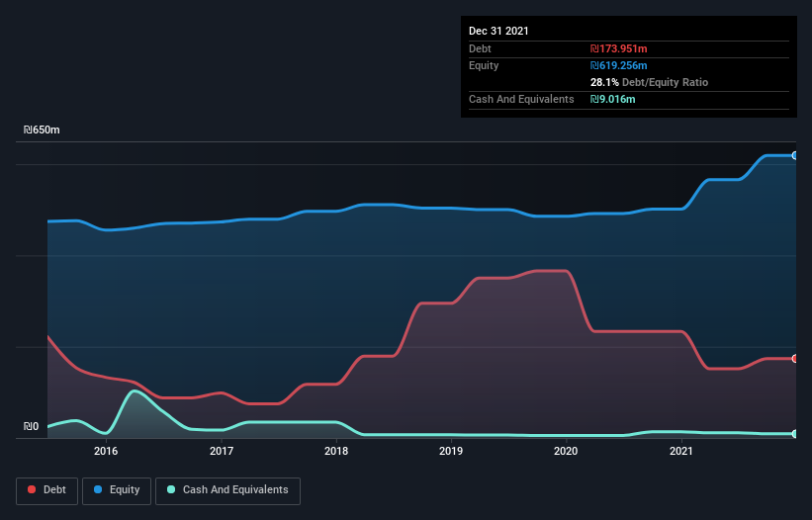Screen dimensions: 812x520
Task: Click the ₪650m y-axis label
Action: pos(42,130)
